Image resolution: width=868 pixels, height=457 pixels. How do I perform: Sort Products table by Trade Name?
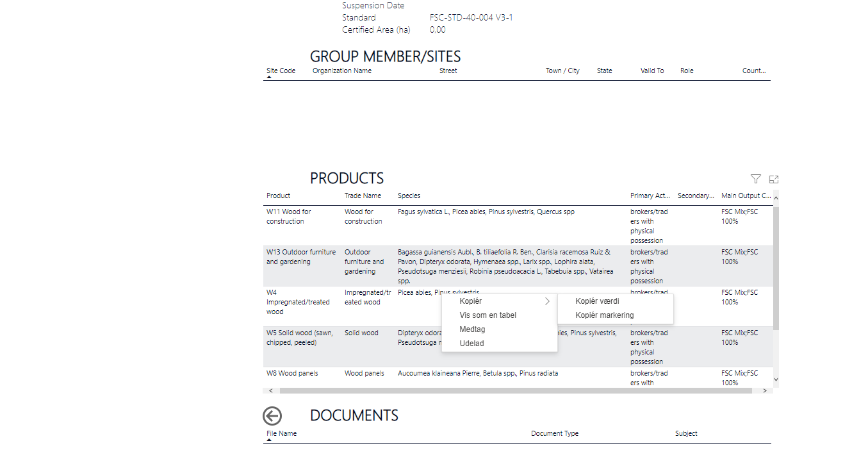coord(363,195)
